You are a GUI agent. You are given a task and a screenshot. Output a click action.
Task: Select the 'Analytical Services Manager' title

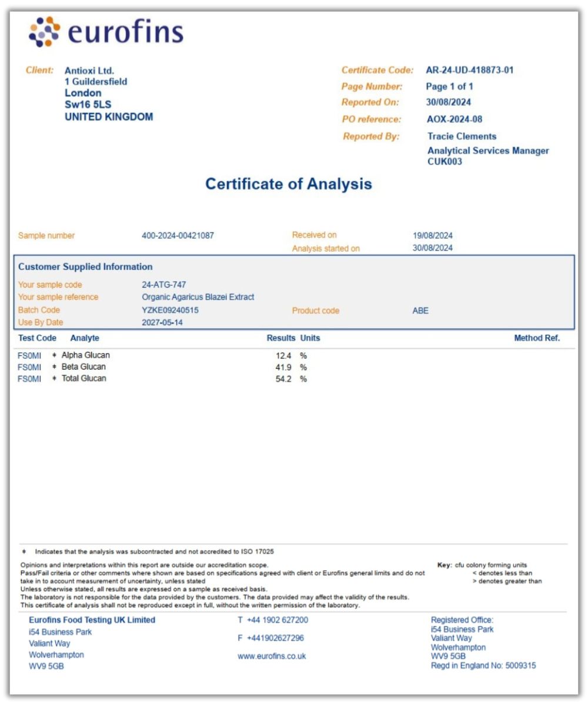pyautogui.click(x=489, y=151)
